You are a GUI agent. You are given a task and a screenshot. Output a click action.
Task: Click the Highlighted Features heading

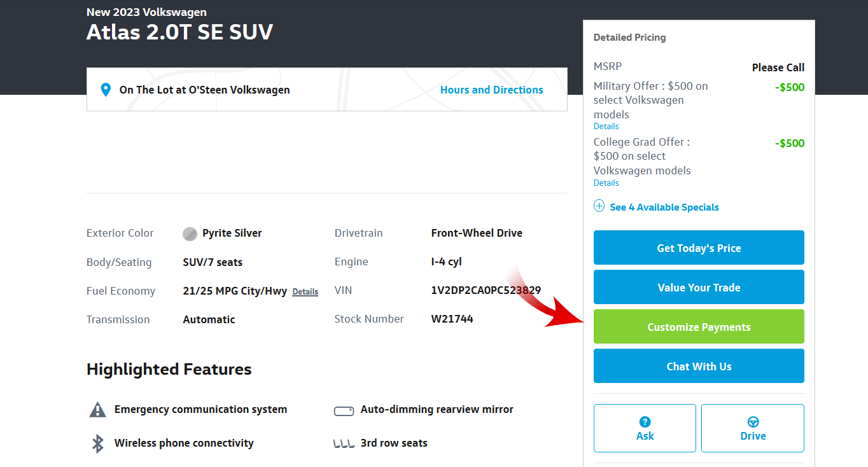click(169, 369)
